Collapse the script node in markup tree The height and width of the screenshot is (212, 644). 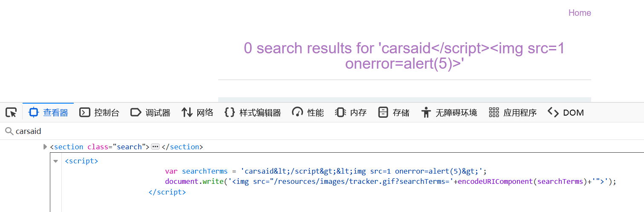point(55,161)
